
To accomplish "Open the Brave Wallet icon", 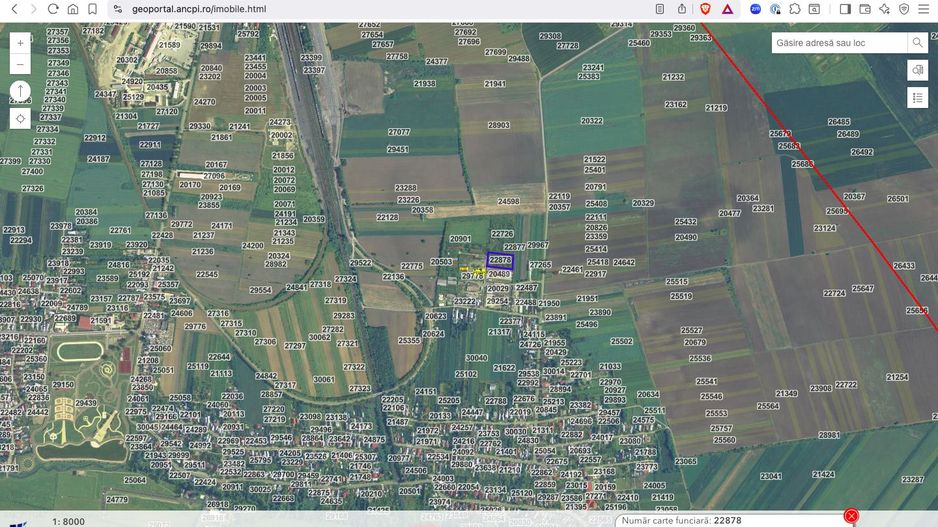I will pos(865,9).
